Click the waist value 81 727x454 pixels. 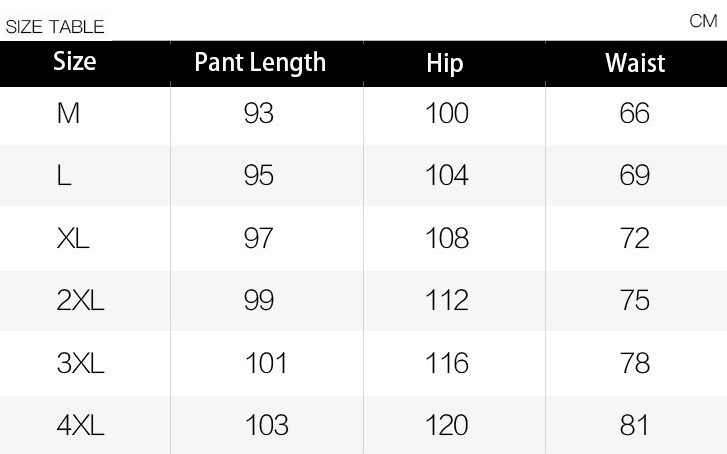(x=635, y=425)
